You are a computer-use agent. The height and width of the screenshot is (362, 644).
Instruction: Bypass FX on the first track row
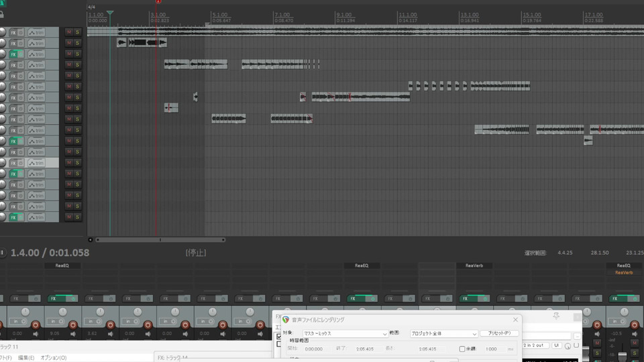[x=21, y=32]
